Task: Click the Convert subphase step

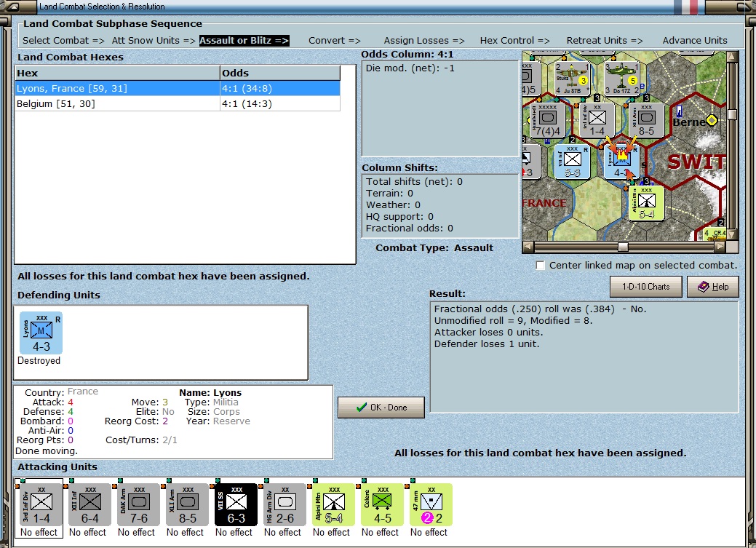Action: point(335,41)
